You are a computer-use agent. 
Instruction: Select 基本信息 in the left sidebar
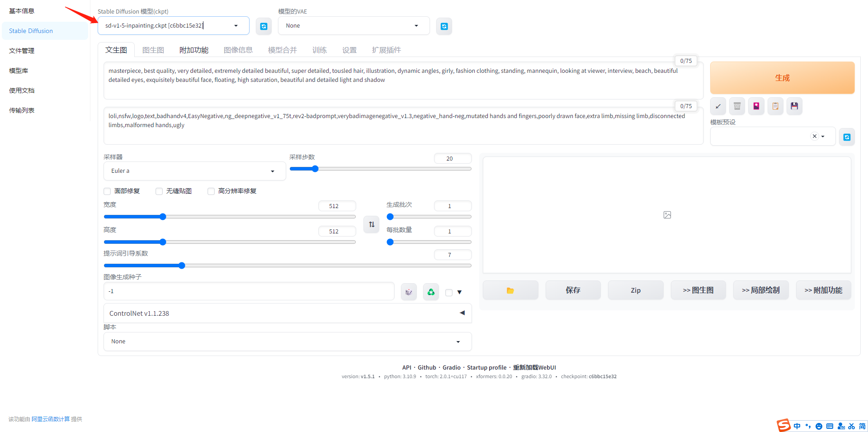[x=45, y=11]
